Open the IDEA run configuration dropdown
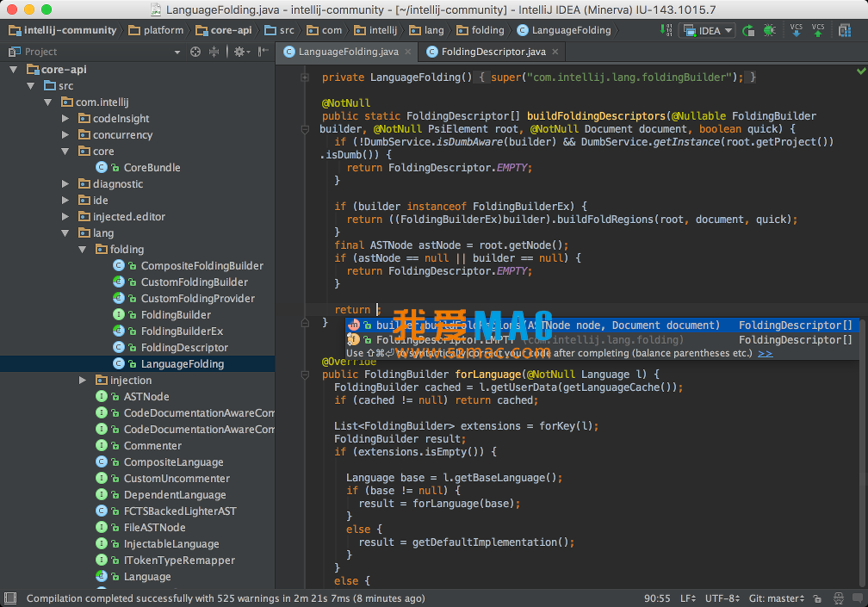 click(x=707, y=30)
